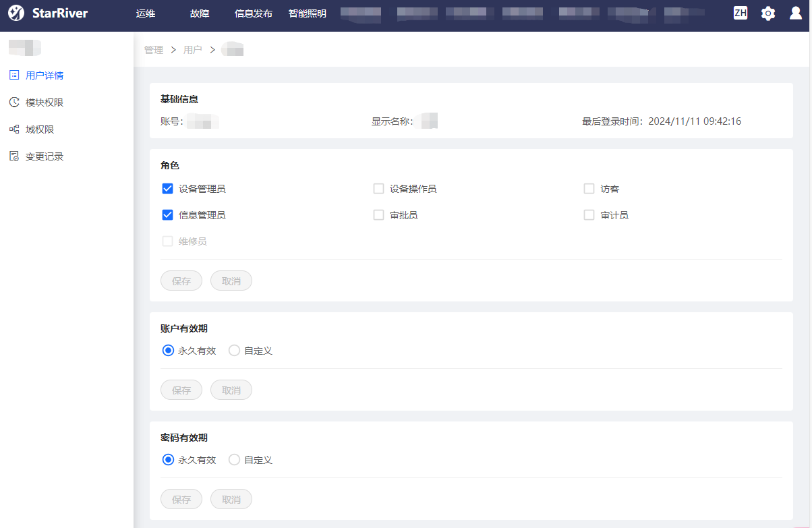
Task: Select 自定义 under 密码有效期
Action: [234, 460]
